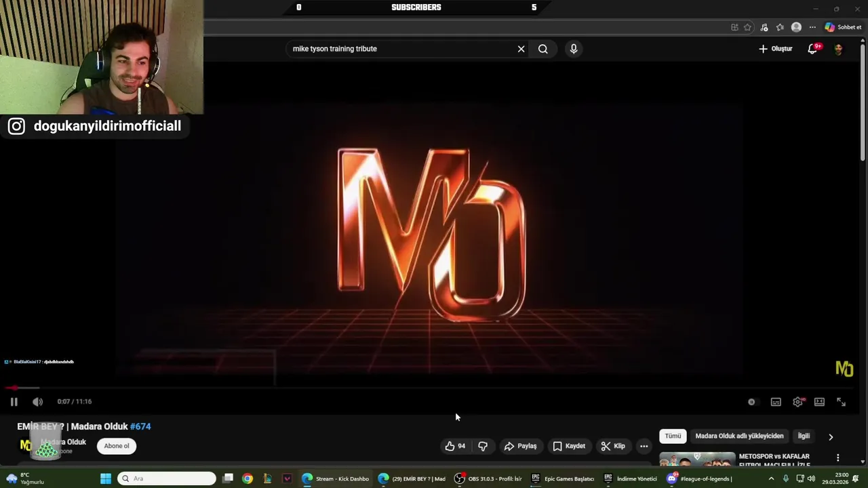Open Copilot Sohbet et button
The width and height of the screenshot is (868, 488).
pos(843,27)
